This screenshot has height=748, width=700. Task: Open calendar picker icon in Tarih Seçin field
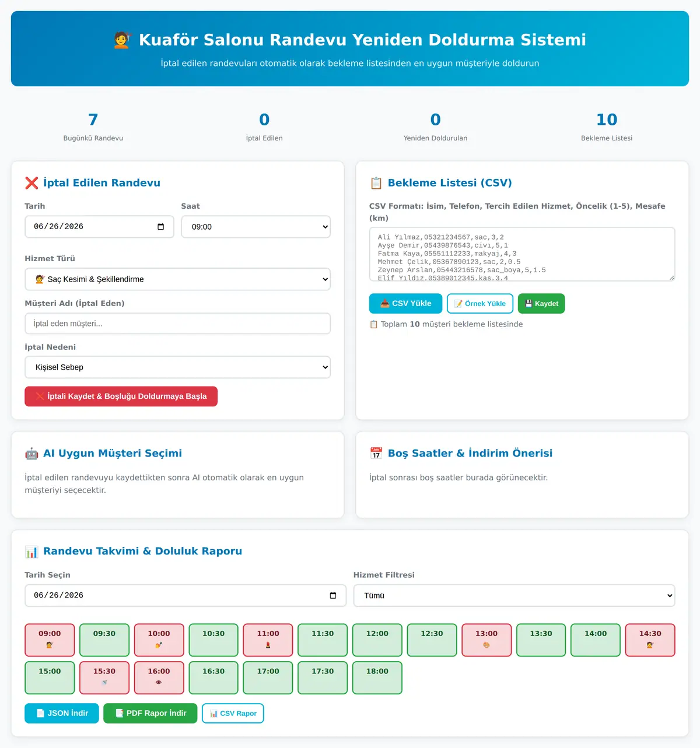[333, 595]
